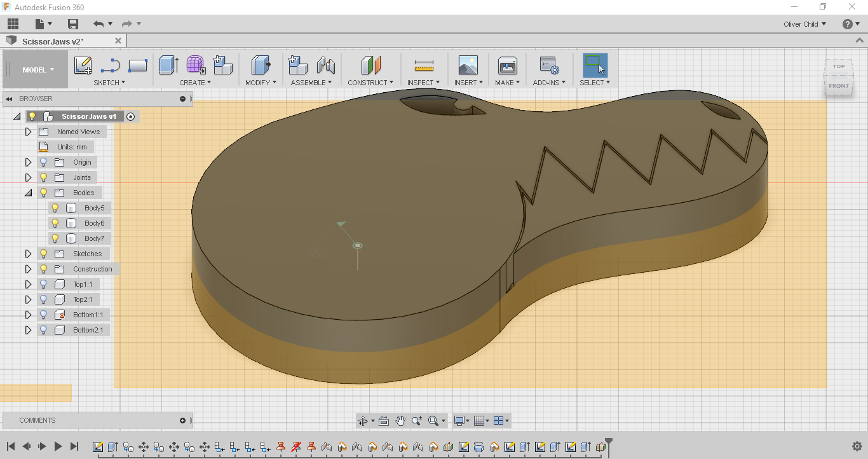The width and height of the screenshot is (868, 459).
Task: Click the Measure icon under Inspect
Action: pos(423,65)
